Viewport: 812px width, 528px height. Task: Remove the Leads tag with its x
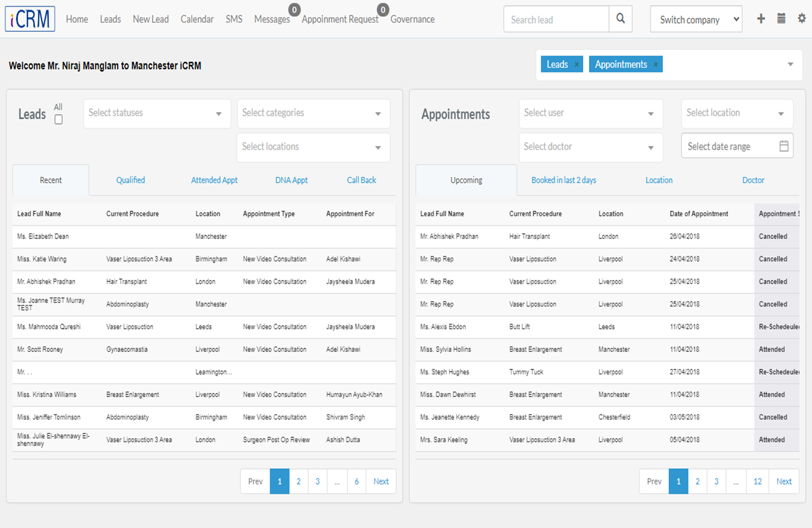(x=577, y=65)
